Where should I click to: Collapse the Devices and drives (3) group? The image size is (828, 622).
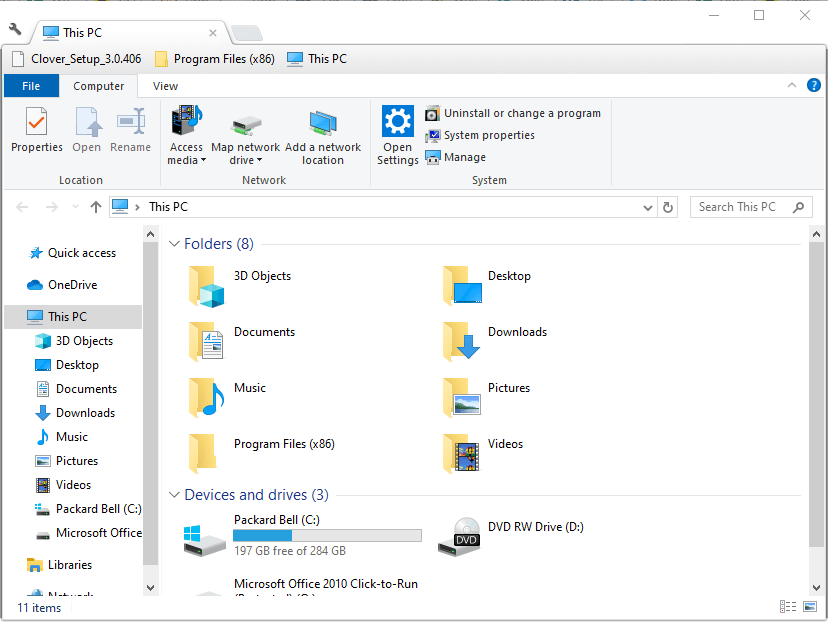click(174, 495)
